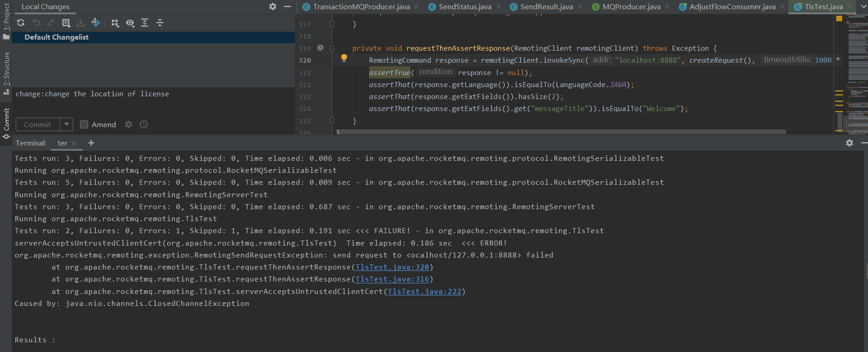Image resolution: width=868 pixels, height=352 pixels.
Task: Select the Default Changelist row
Action: pos(153,37)
